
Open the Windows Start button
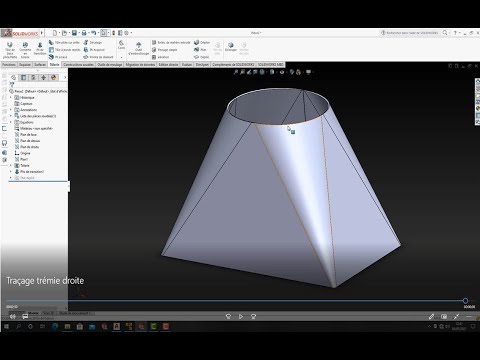[6, 327]
